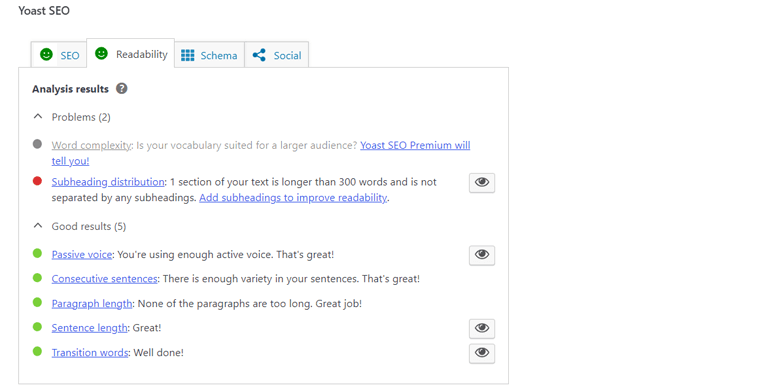The width and height of the screenshot is (760, 392).
Task: Click the red Subheading distribution status dot
Action: (37, 181)
